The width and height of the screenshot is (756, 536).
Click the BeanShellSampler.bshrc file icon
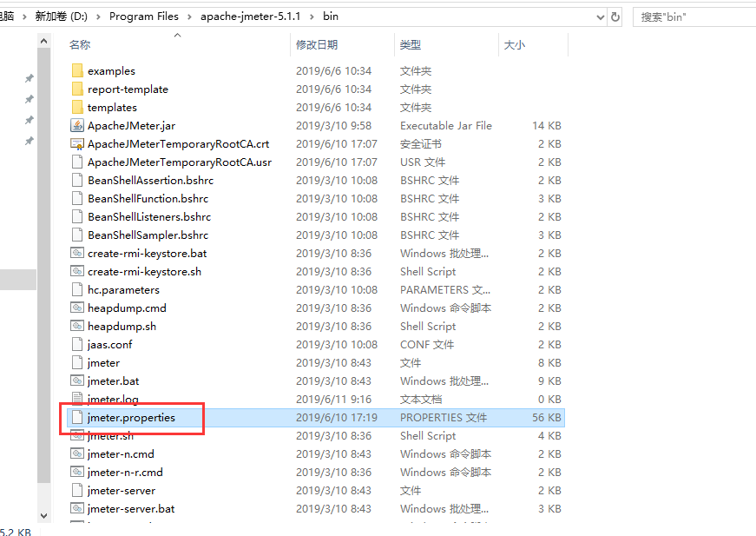click(77, 235)
